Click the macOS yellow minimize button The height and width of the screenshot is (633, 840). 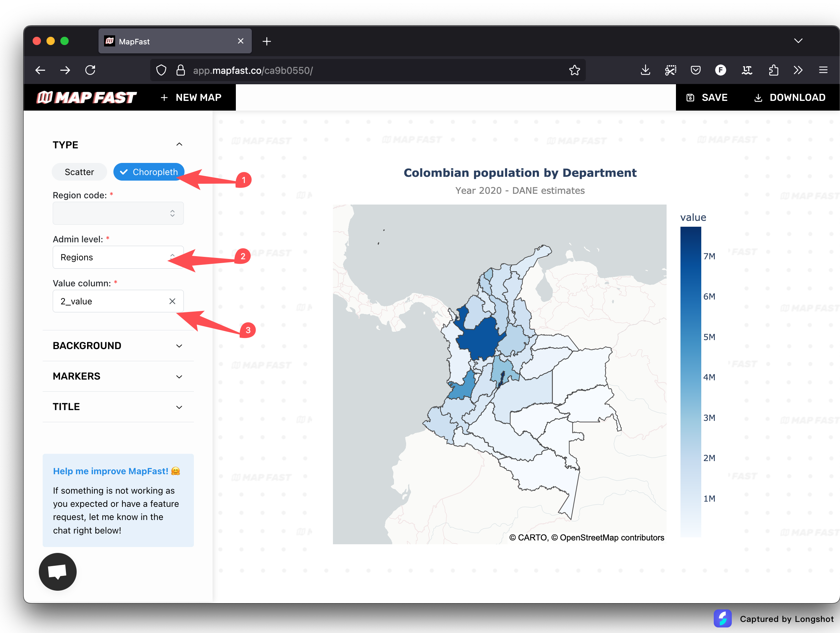point(51,41)
